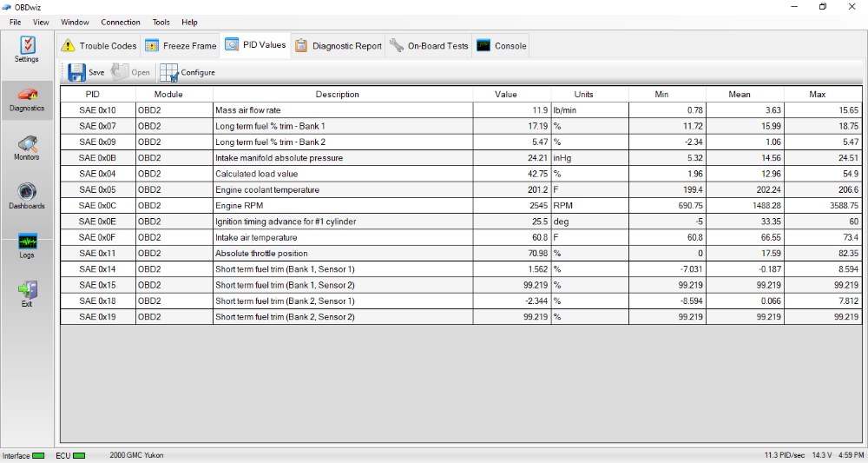Open the Monitors sidebar icon
Image resolution: width=868 pixels, height=463 pixels.
tap(27, 143)
